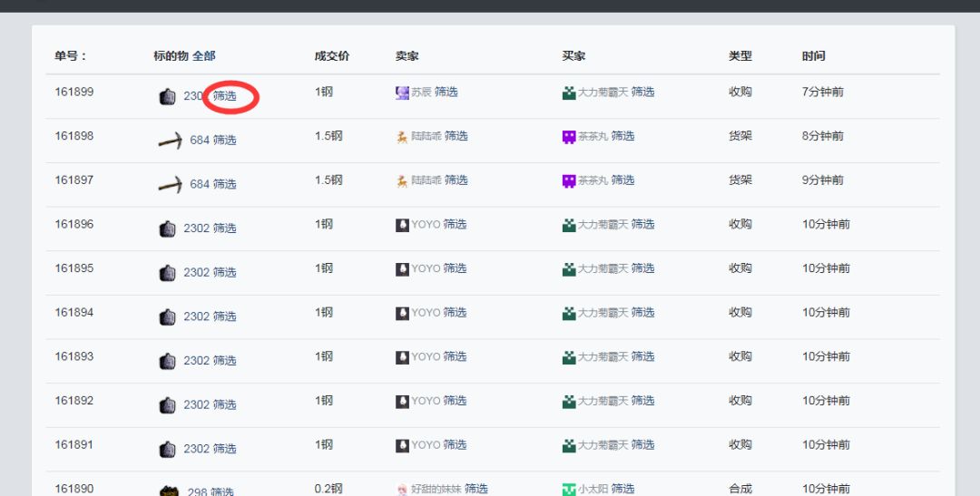980x496 pixels.
Task: Click the pickaxe icon in order 161897
Action: 171,185
